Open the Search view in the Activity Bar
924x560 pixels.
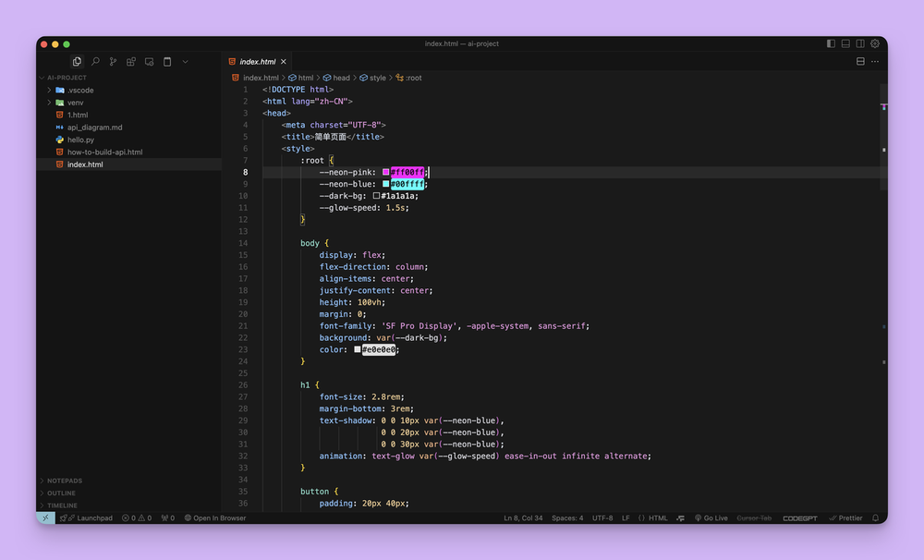95,61
